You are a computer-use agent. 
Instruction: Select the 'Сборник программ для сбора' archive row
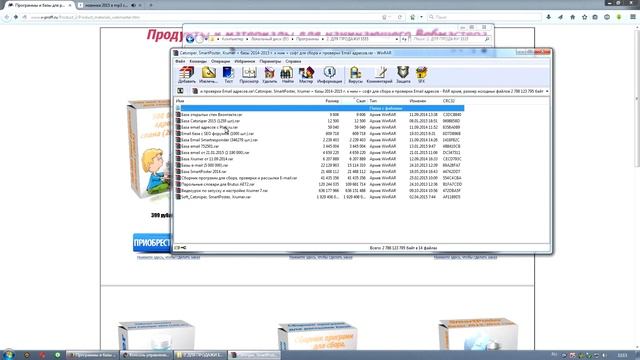[319, 178]
